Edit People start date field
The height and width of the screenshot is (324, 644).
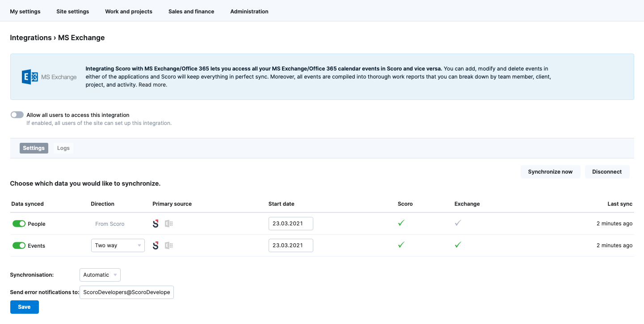(x=291, y=224)
